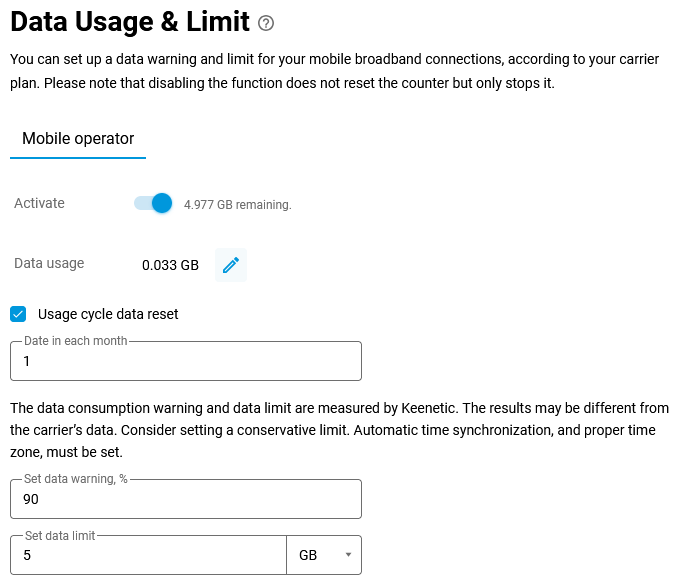Disable the Activate toggle switch
Image resolution: width=679 pixels, height=586 pixels.
pos(154,204)
